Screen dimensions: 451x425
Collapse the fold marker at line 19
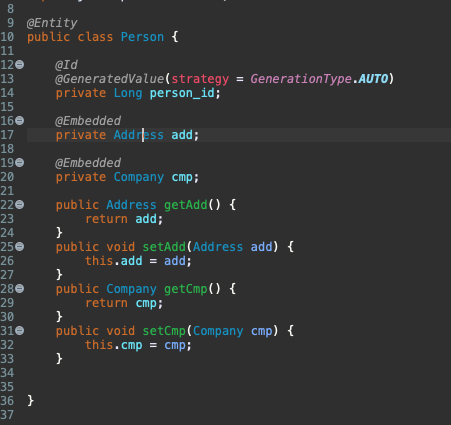[20, 162]
